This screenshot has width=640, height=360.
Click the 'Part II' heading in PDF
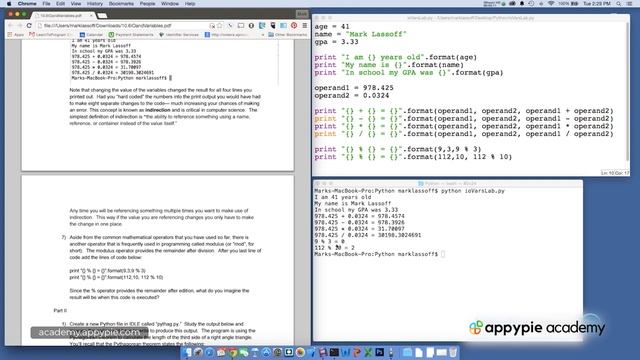coord(60,311)
